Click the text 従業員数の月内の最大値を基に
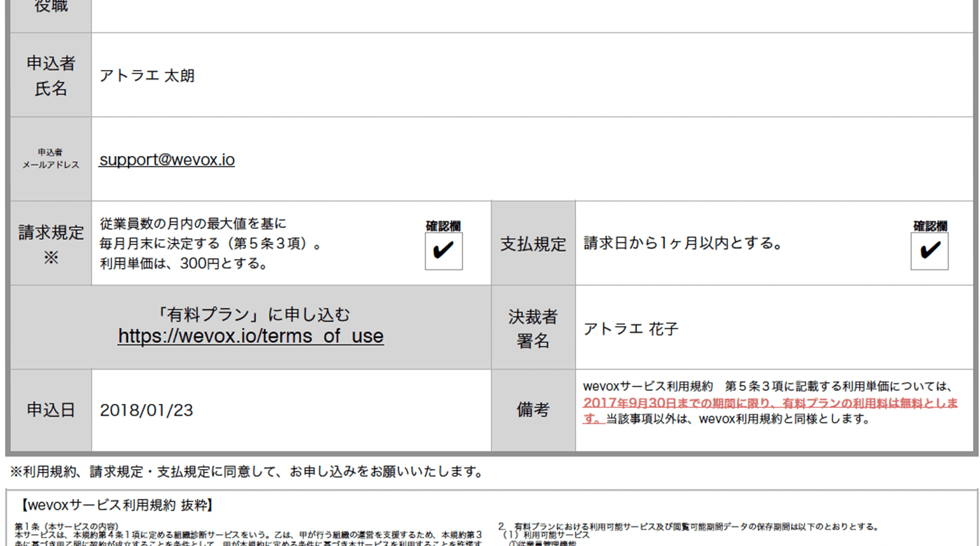 pyautogui.click(x=193, y=224)
